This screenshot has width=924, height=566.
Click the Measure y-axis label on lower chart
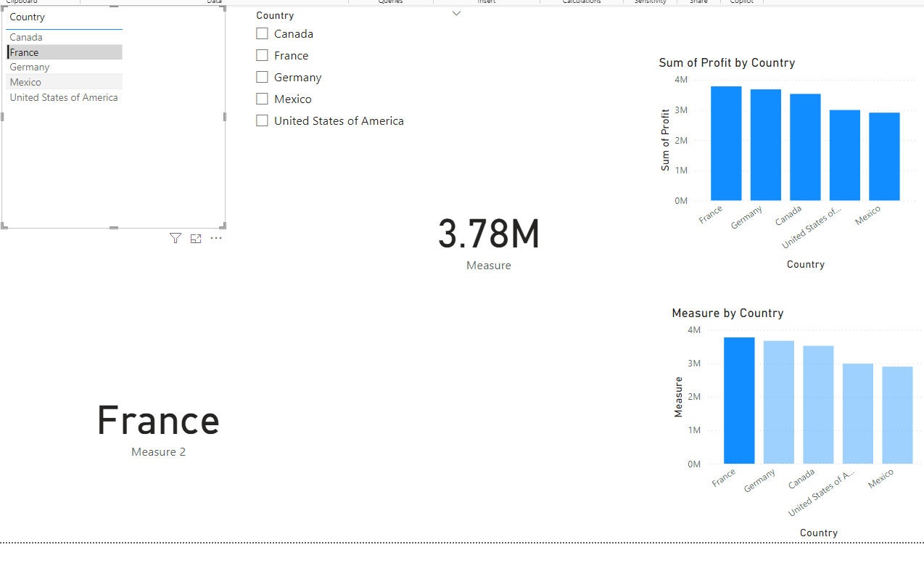pos(678,397)
